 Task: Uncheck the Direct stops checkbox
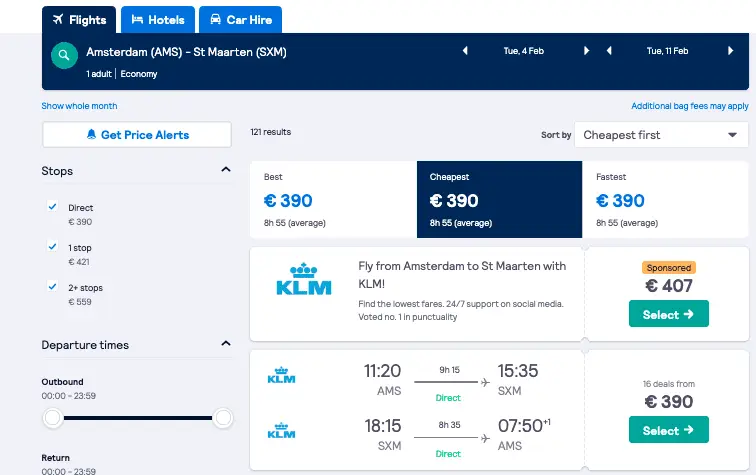pyautogui.click(x=53, y=206)
